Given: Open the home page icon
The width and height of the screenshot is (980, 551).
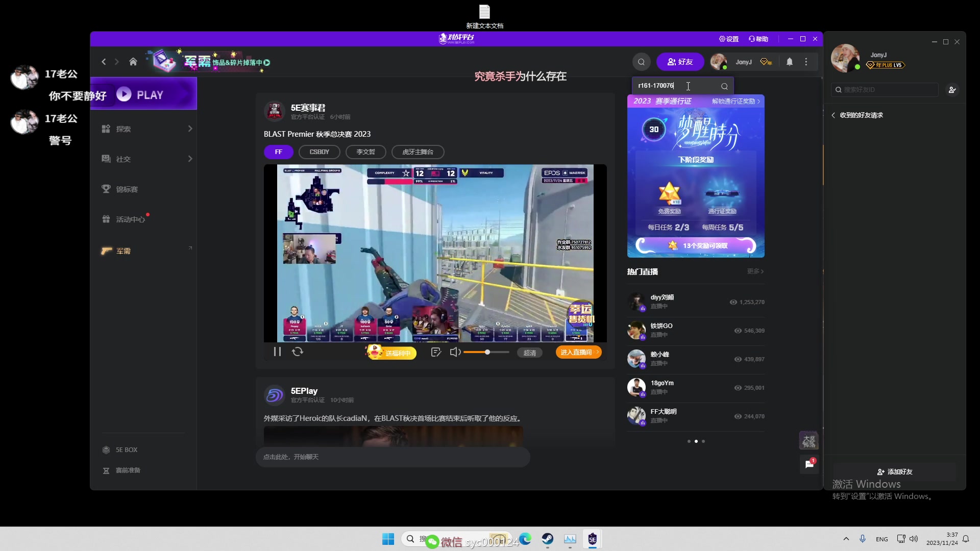Looking at the screenshot, I should 133,62.
